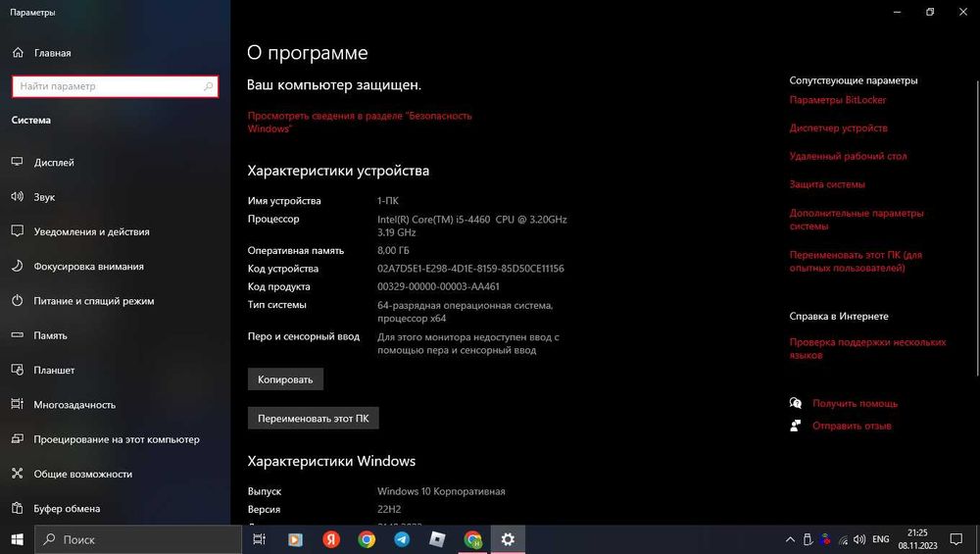Viewport: 980px width, 554px height.
Task: Open Буфер обмена clipboard settings
Action: pos(55,508)
